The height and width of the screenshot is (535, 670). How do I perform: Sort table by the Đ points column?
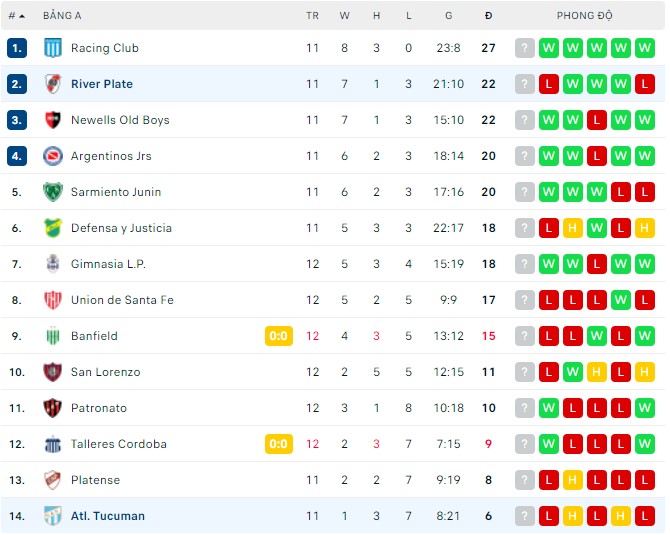click(x=488, y=16)
